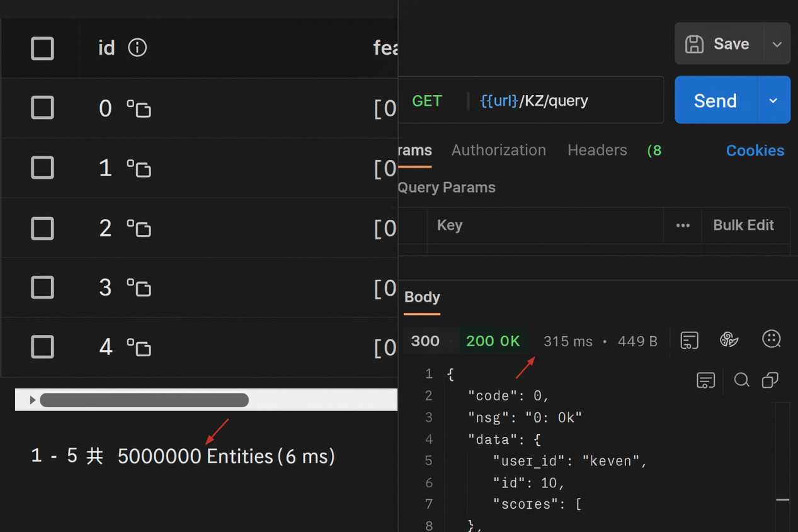Open the Headers tab
The height and width of the screenshot is (532, 798).
click(596, 150)
